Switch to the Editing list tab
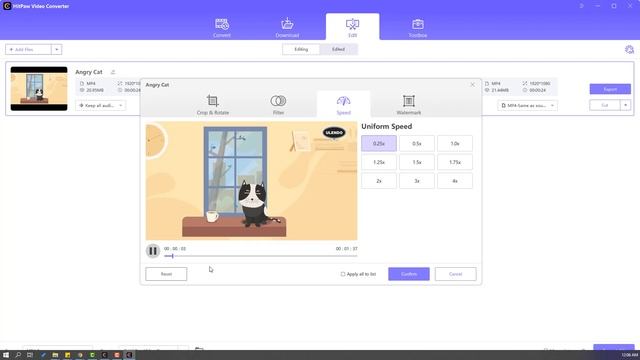640x360 pixels. coord(301,49)
